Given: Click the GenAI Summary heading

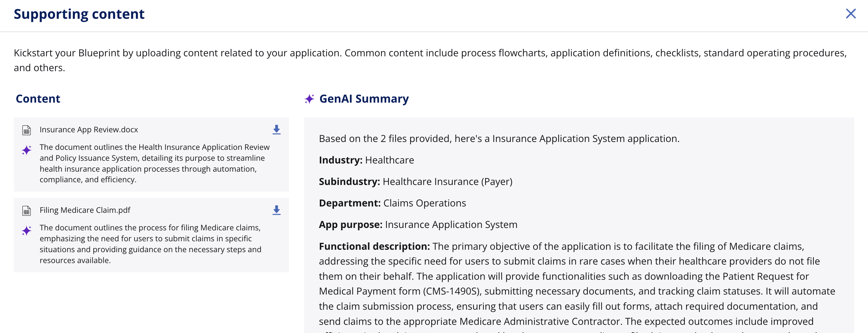Looking at the screenshot, I should (364, 99).
